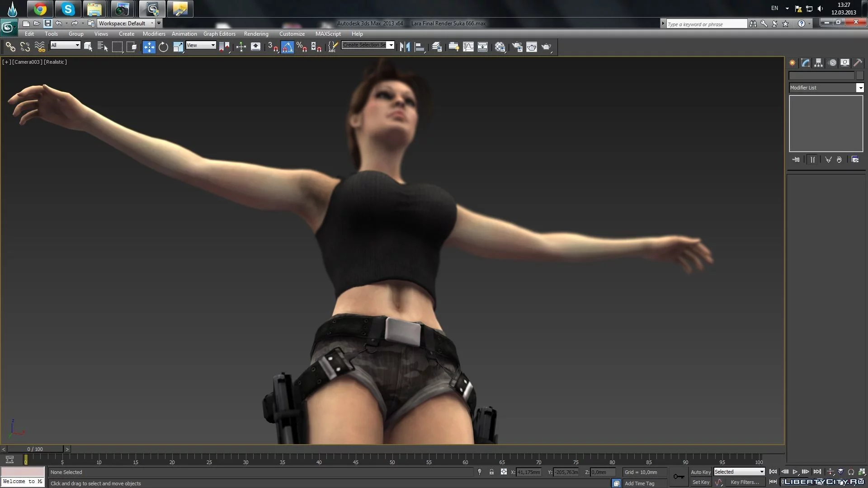The image size is (868, 488).
Task: Select the Select and Link tool
Action: pos(10,47)
